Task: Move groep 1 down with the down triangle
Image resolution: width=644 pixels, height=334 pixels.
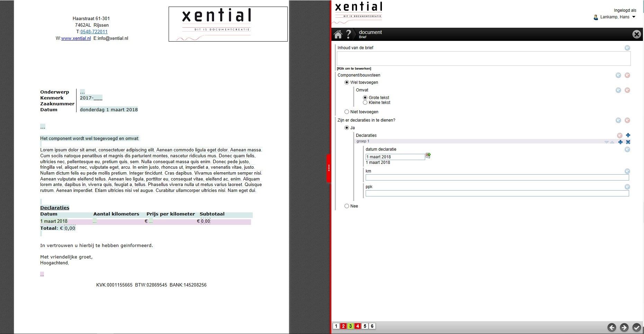Action: point(606,142)
